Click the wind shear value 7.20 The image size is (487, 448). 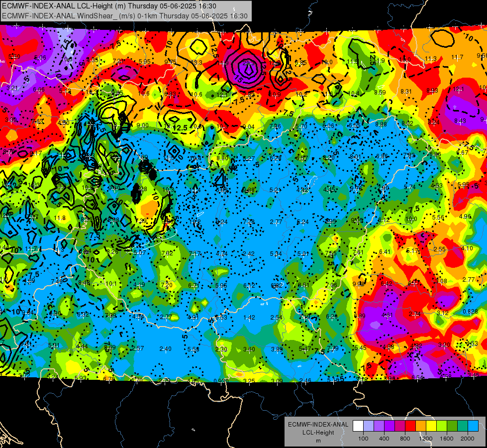(x=167, y=285)
